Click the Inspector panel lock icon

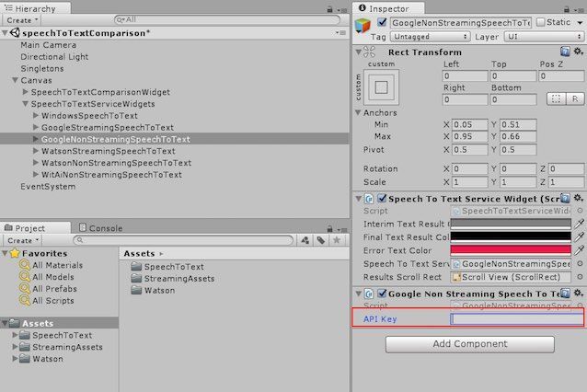pyautogui.click(x=567, y=9)
